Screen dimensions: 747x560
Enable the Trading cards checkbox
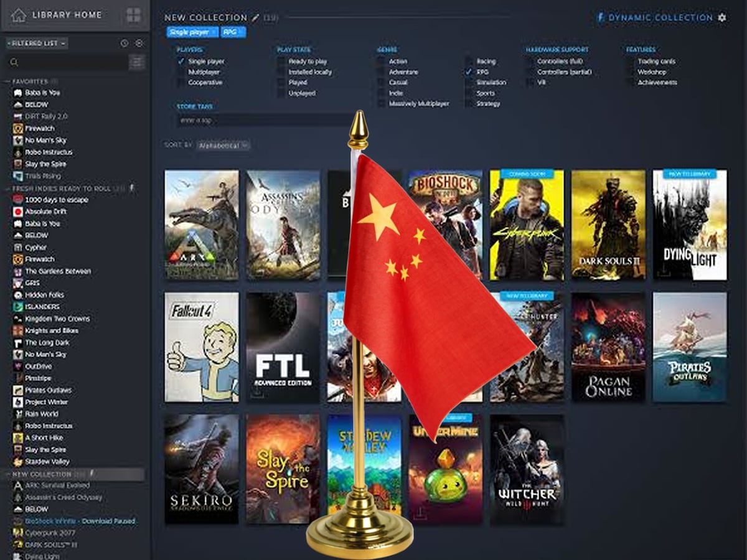point(630,62)
